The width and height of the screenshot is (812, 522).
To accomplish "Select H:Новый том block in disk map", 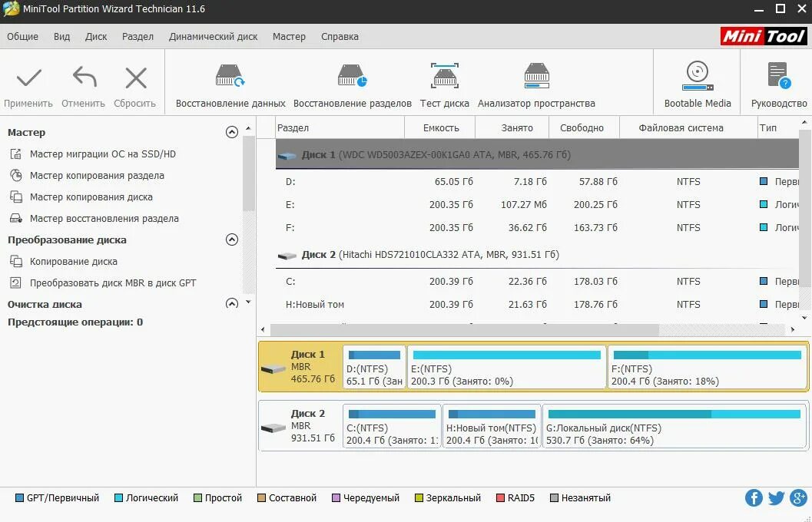I will pyautogui.click(x=492, y=426).
